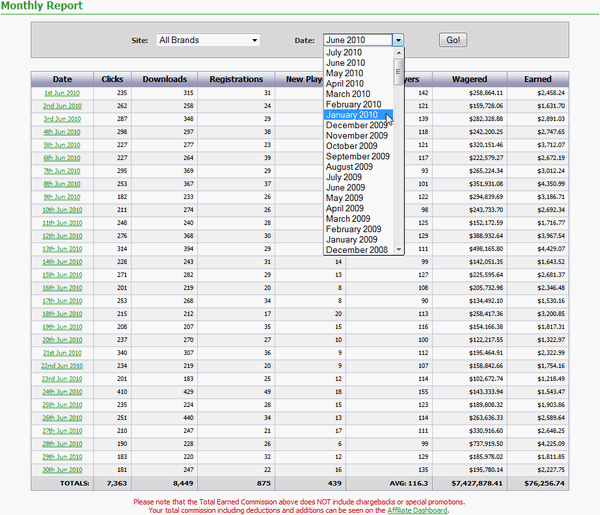Pick September 2009 option
The image size is (600, 515).
(x=357, y=156)
